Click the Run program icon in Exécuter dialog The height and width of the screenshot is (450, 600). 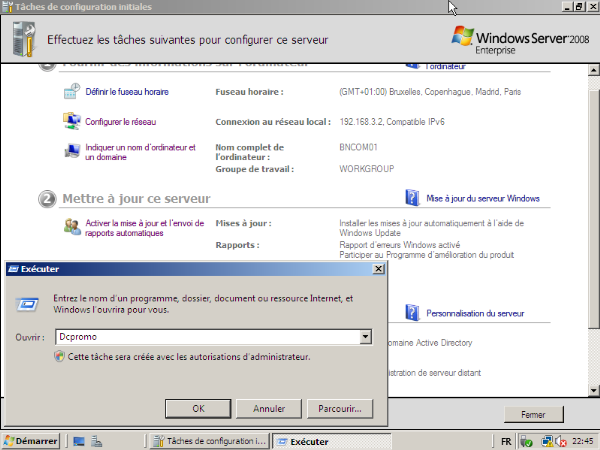(27, 305)
